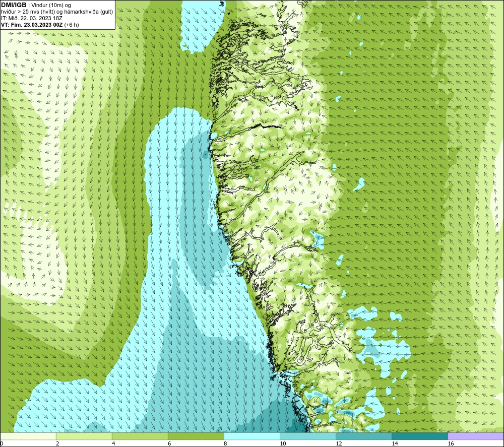This screenshot has width=504, height=447.
Task: Click the scale label '14' on the colorbar
Action: [395, 443]
